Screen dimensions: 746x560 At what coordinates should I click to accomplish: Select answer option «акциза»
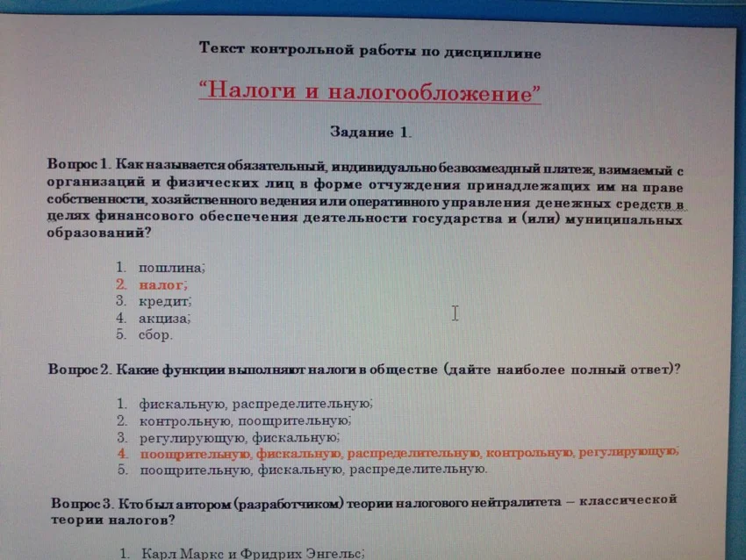164,319
